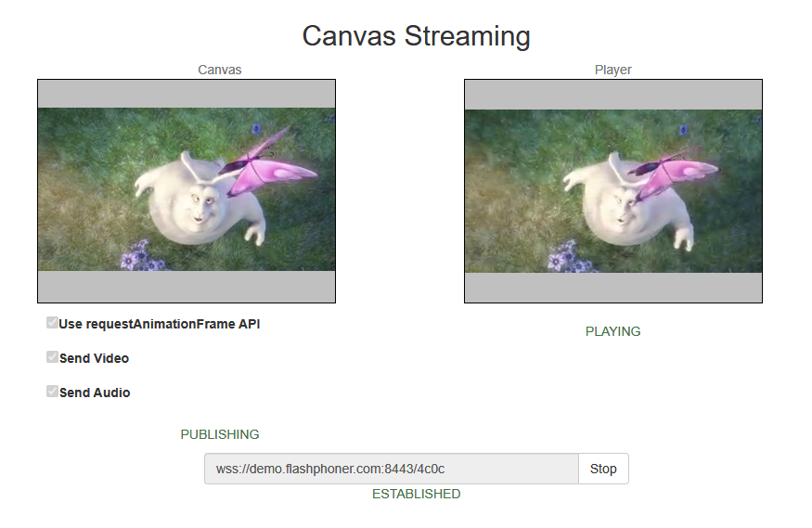The image size is (812, 528).
Task: Uncheck the Send Video checkbox
Action: (52, 357)
